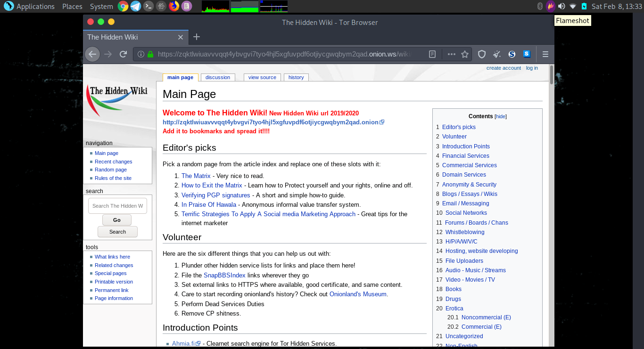Screen dimensions: 644x349
Task: Open the volume control tray icon
Action: click(561, 6)
